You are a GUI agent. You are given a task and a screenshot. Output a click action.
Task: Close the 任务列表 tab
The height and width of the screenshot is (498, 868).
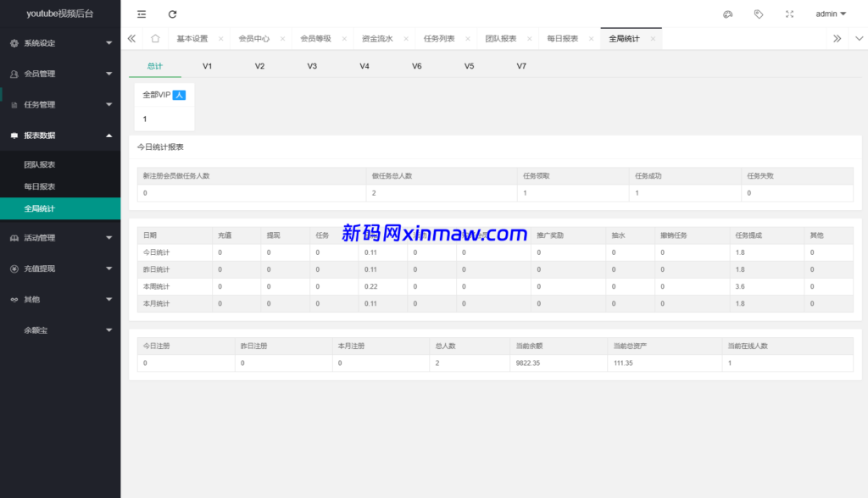[468, 39]
